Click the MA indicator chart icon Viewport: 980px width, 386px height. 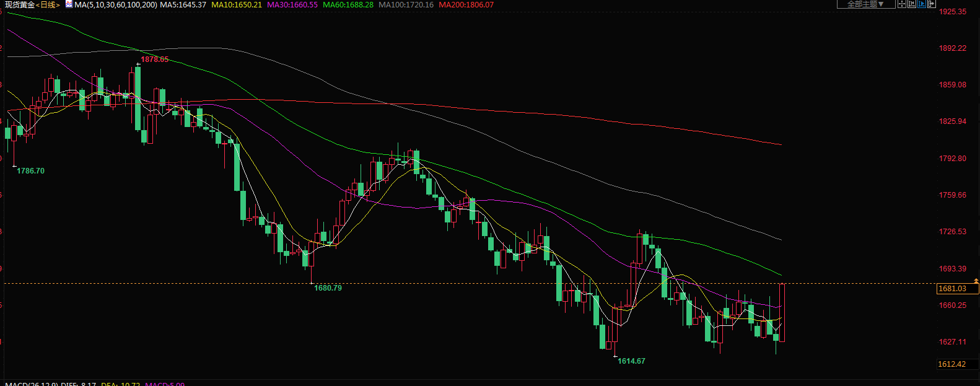(69, 4)
